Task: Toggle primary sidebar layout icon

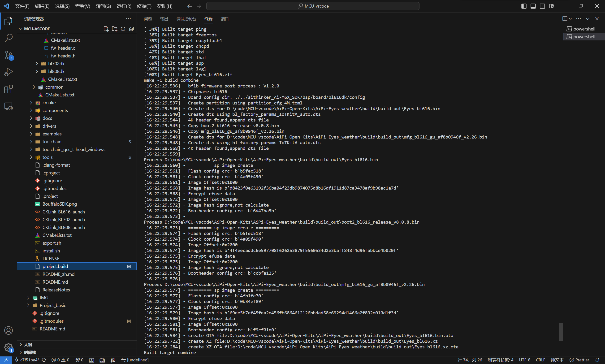Action: point(524,6)
